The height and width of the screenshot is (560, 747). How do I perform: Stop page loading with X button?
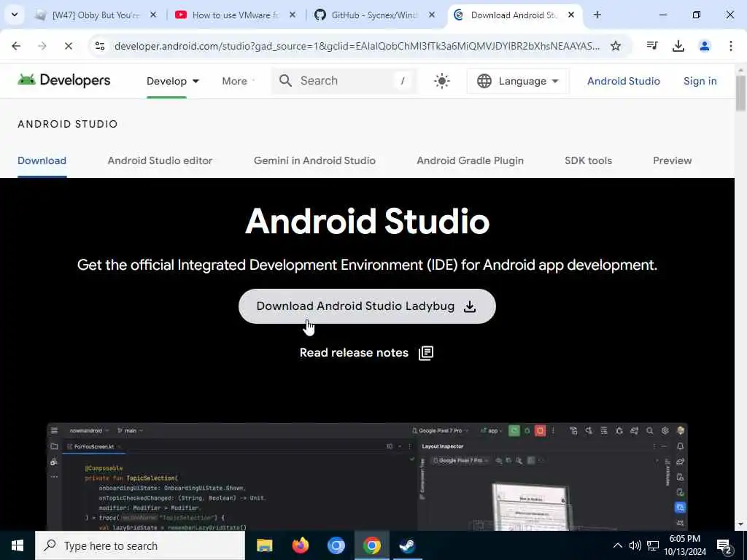pyautogui.click(x=68, y=46)
